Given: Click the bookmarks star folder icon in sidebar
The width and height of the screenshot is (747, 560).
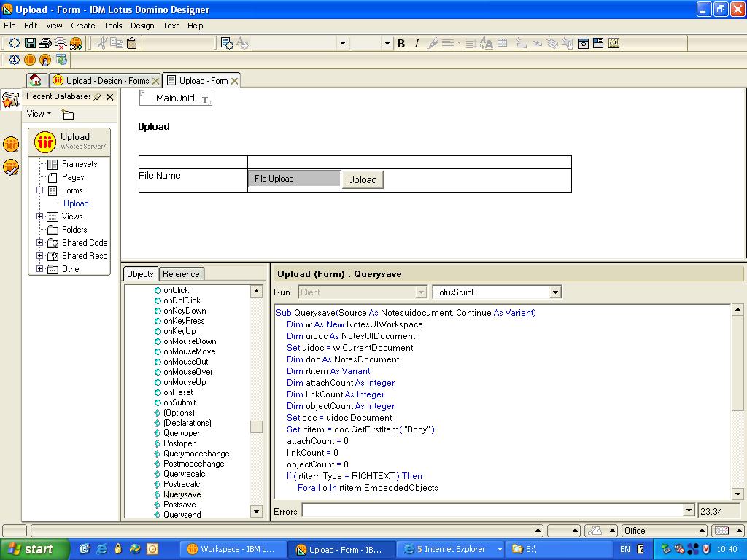Looking at the screenshot, I should point(10,100).
